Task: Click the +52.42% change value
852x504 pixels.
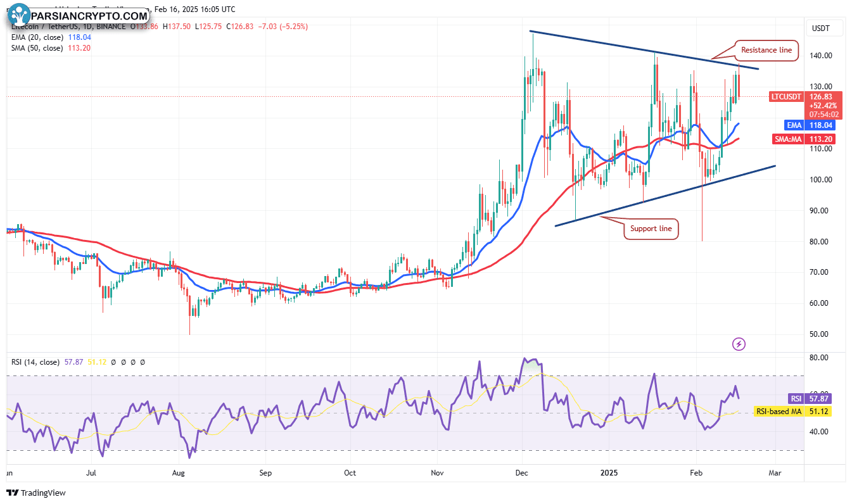Action: (823, 106)
